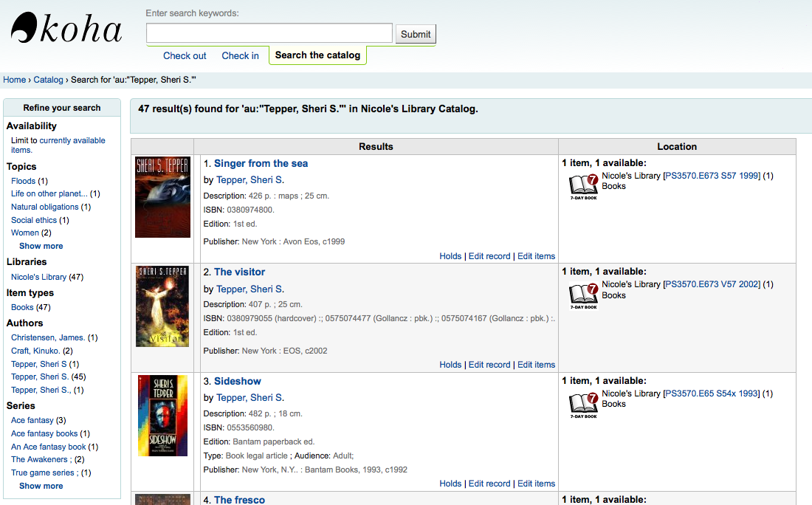Image resolution: width=812 pixels, height=505 pixels.
Task: Switch to the Check in tab
Action: pyautogui.click(x=240, y=55)
